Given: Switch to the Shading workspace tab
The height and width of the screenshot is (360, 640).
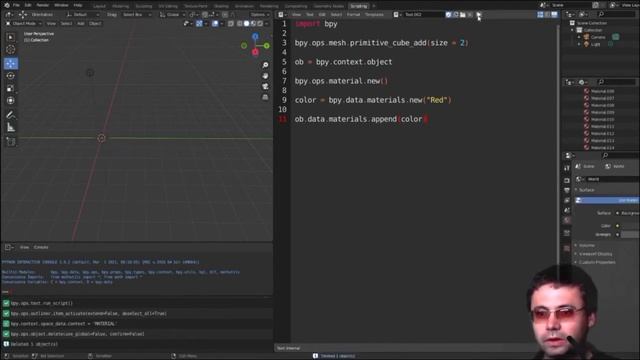Looking at the screenshot, I should click(x=221, y=6).
